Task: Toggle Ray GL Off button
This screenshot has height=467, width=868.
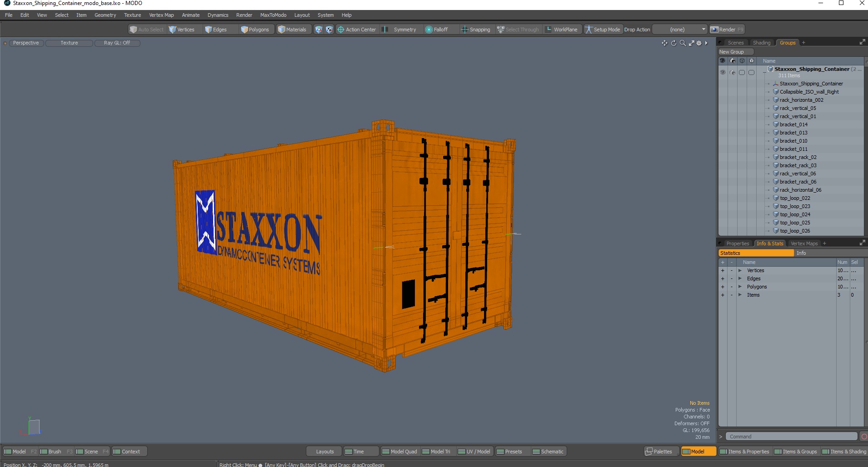Action: tap(117, 43)
